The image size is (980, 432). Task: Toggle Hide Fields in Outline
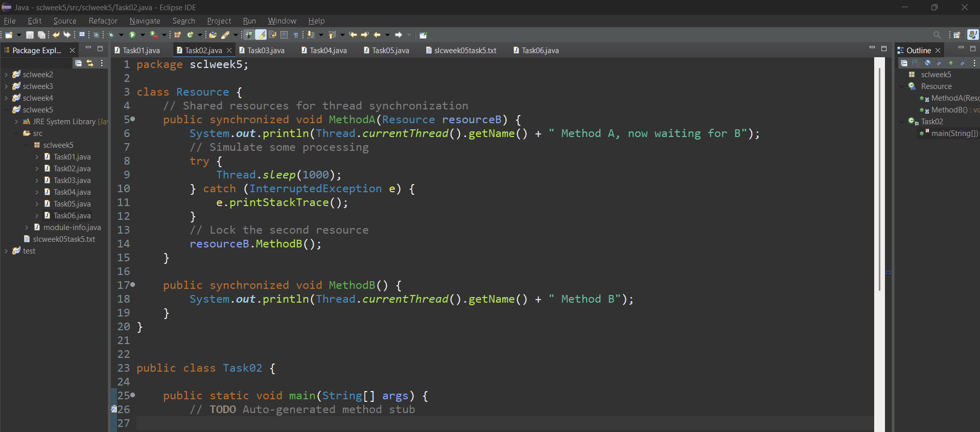coord(927,63)
